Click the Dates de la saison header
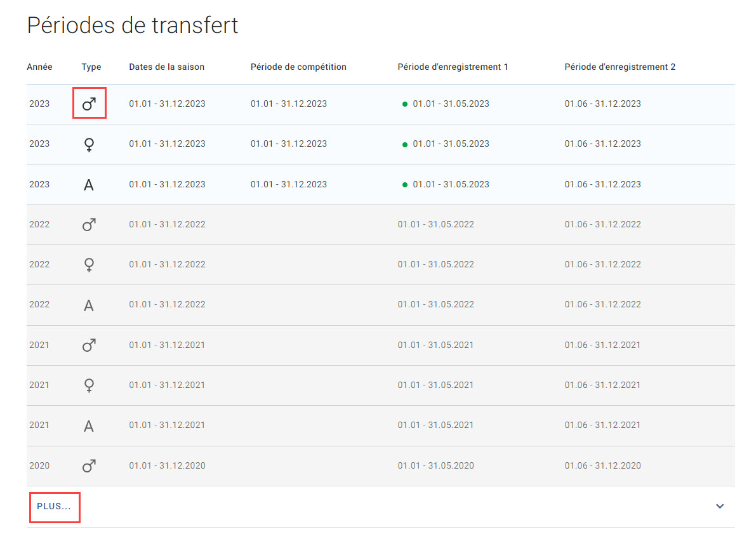Screen dimensions: 756x541 pos(167,67)
